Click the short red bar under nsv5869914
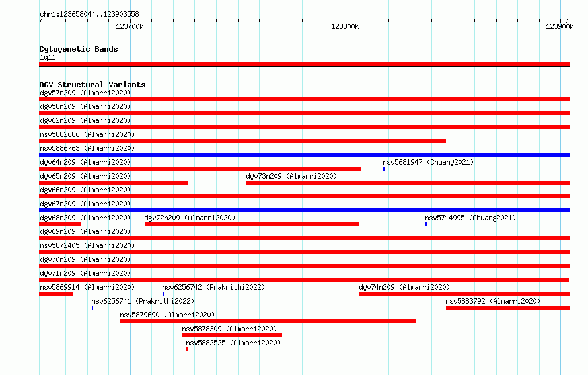Viewport: 588px width, 375px height. [x=56, y=294]
